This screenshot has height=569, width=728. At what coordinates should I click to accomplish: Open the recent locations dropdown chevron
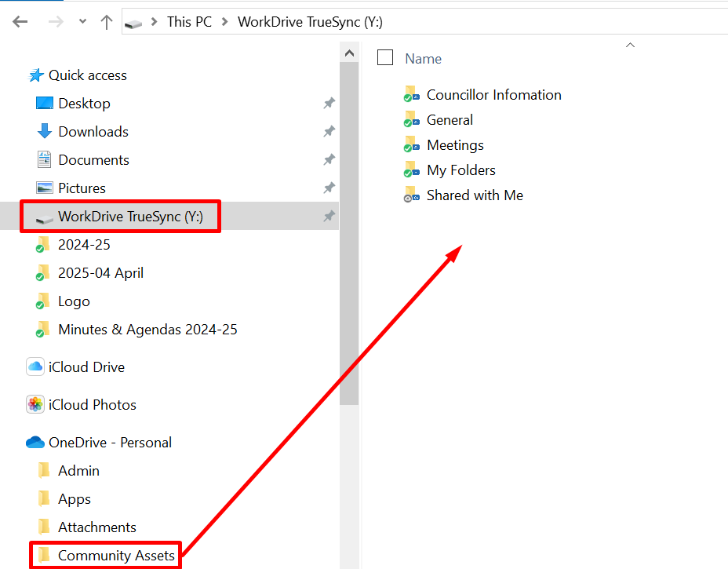pyautogui.click(x=82, y=21)
